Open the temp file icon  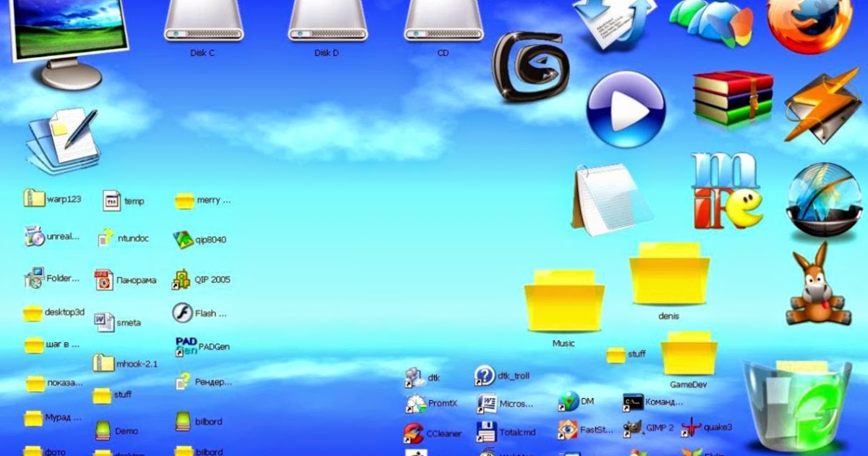(x=111, y=200)
